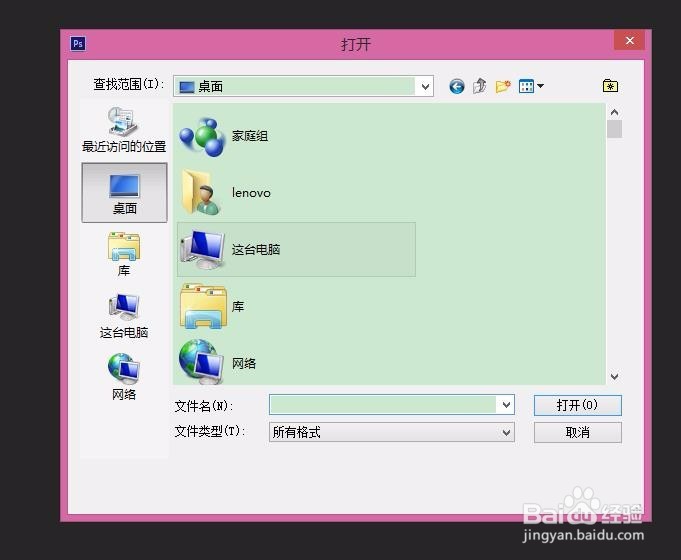Select the 这台电脑 icon in file list

pyautogui.click(x=203, y=249)
